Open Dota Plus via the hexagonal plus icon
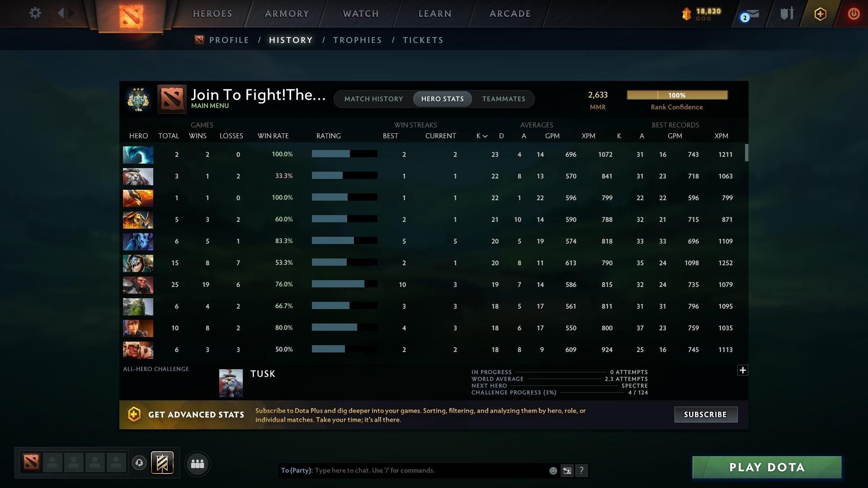The image size is (868, 488). coord(820,14)
